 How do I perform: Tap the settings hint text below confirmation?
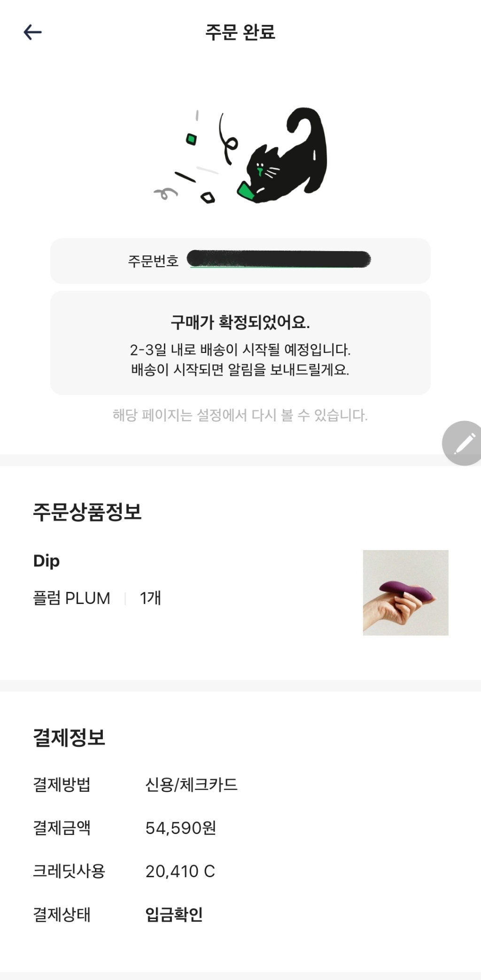tap(240, 415)
